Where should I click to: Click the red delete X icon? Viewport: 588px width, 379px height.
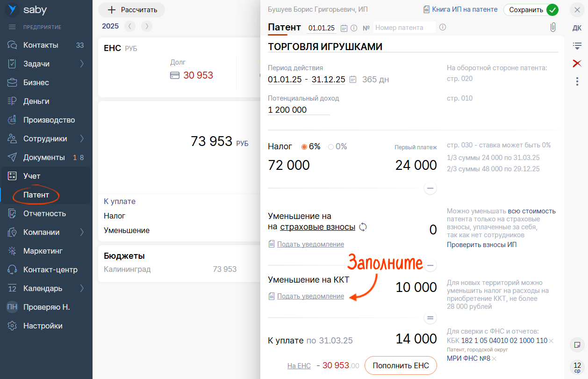[577, 63]
